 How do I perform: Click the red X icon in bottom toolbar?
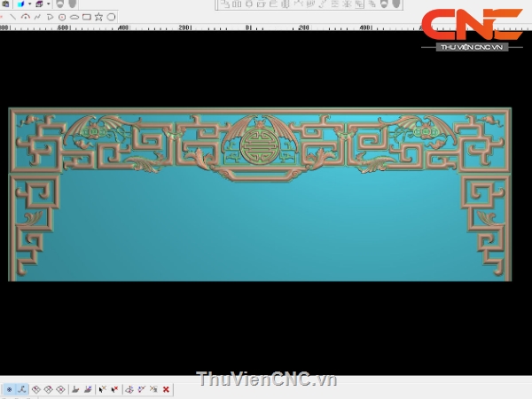(x=166, y=389)
